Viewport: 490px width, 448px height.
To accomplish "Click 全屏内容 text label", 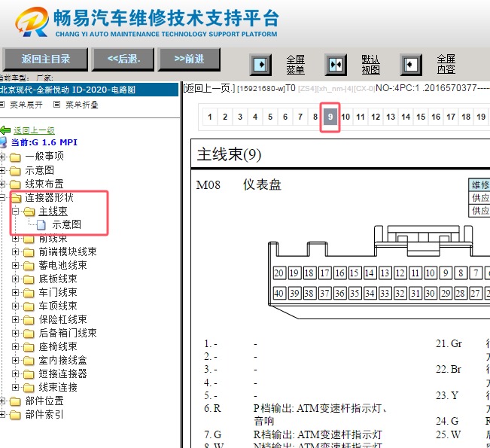I will 446,64.
